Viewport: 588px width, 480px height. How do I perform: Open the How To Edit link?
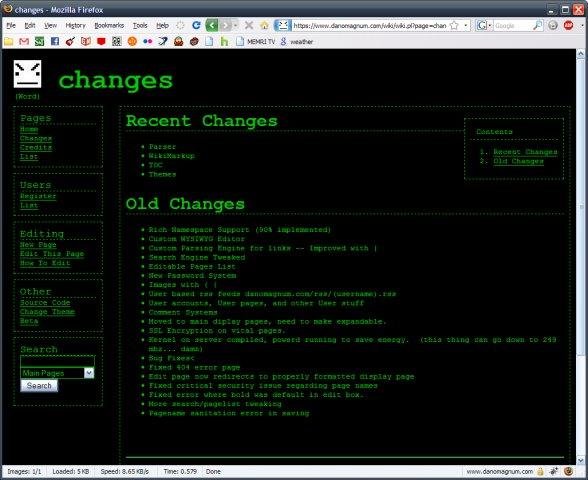pyautogui.click(x=45, y=263)
